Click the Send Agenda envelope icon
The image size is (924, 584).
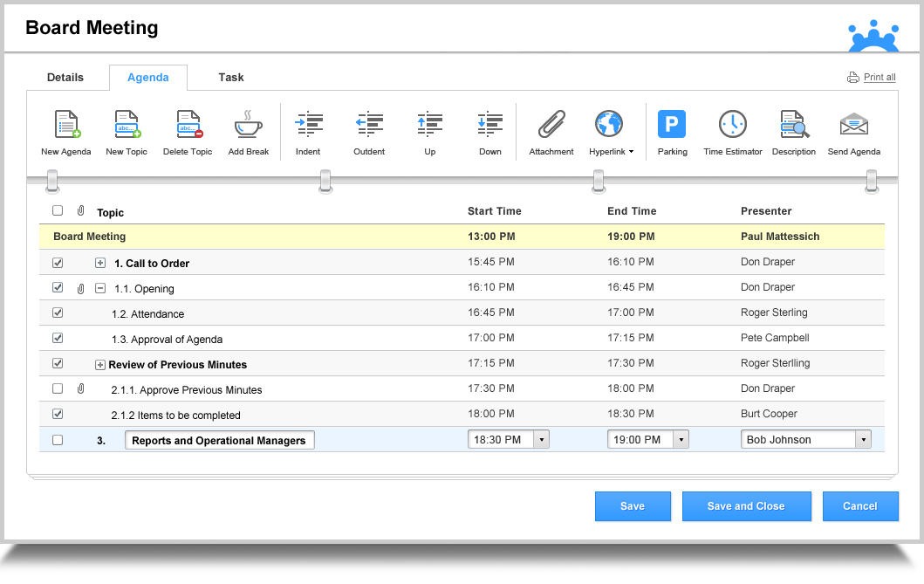853,125
